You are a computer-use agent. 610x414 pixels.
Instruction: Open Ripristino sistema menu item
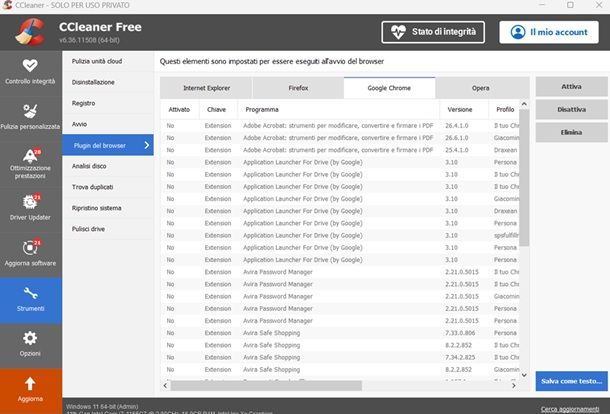coord(108,208)
